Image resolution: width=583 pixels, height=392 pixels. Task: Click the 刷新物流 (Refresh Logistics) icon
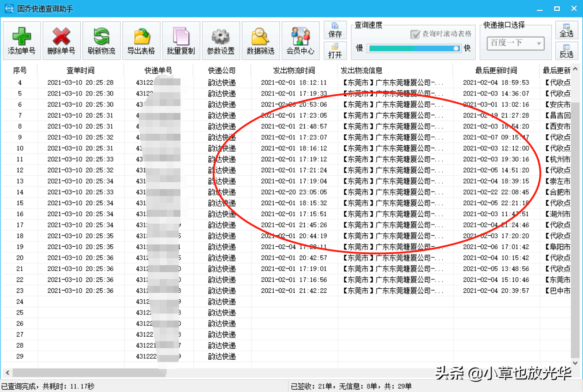[x=101, y=40]
